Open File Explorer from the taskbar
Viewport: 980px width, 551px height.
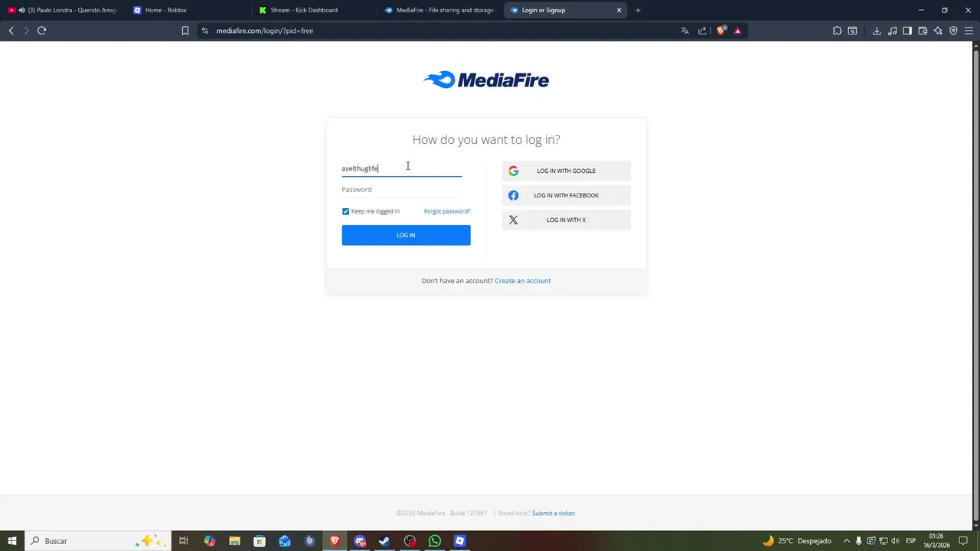coord(234,541)
